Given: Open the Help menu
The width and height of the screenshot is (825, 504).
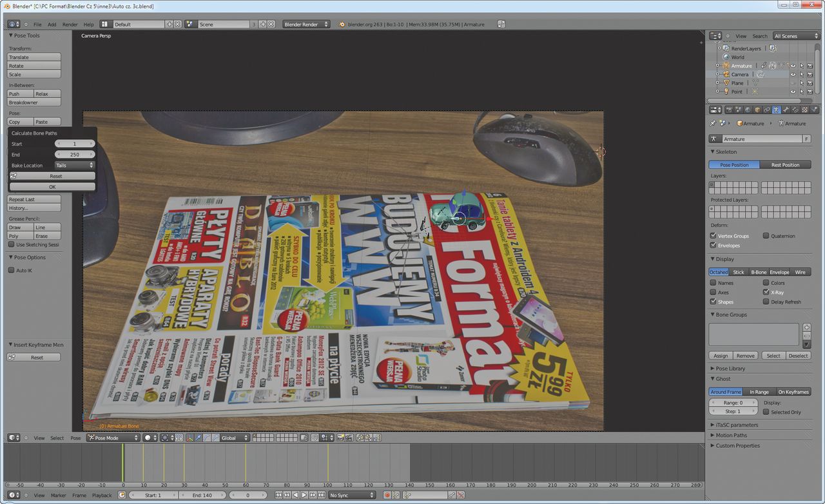Looking at the screenshot, I should pyautogui.click(x=88, y=24).
